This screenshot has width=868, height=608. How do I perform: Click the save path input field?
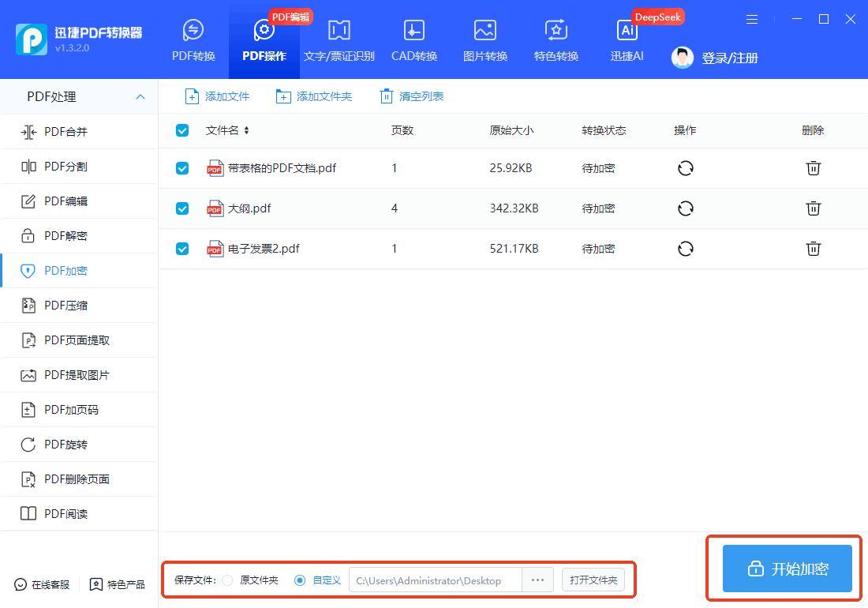click(435, 580)
